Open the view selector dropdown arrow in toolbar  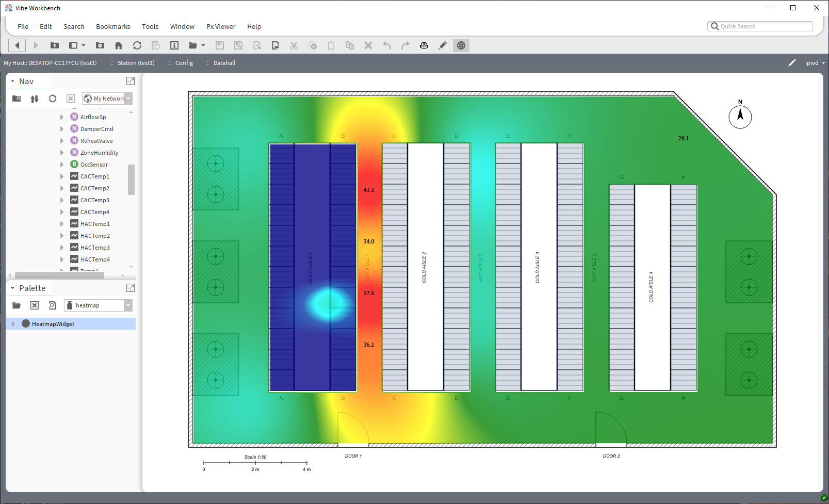coord(84,45)
